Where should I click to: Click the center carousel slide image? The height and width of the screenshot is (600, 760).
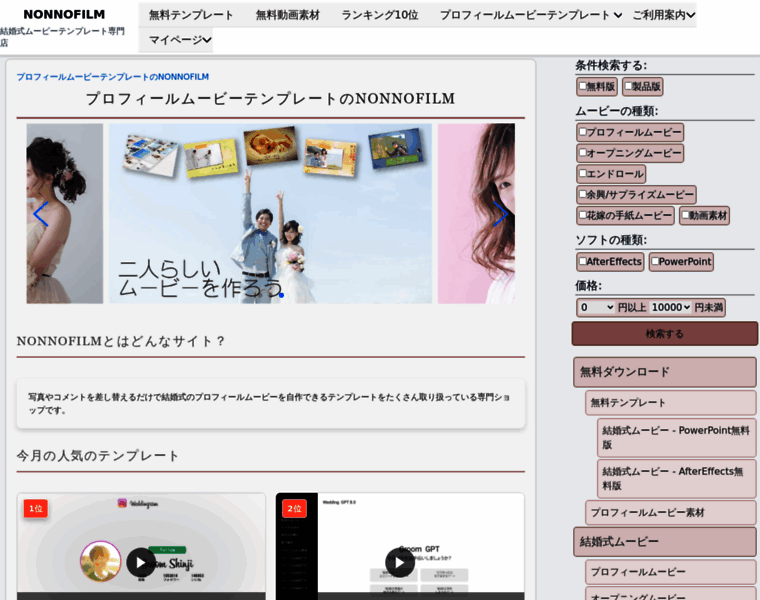pyautogui.click(x=270, y=213)
